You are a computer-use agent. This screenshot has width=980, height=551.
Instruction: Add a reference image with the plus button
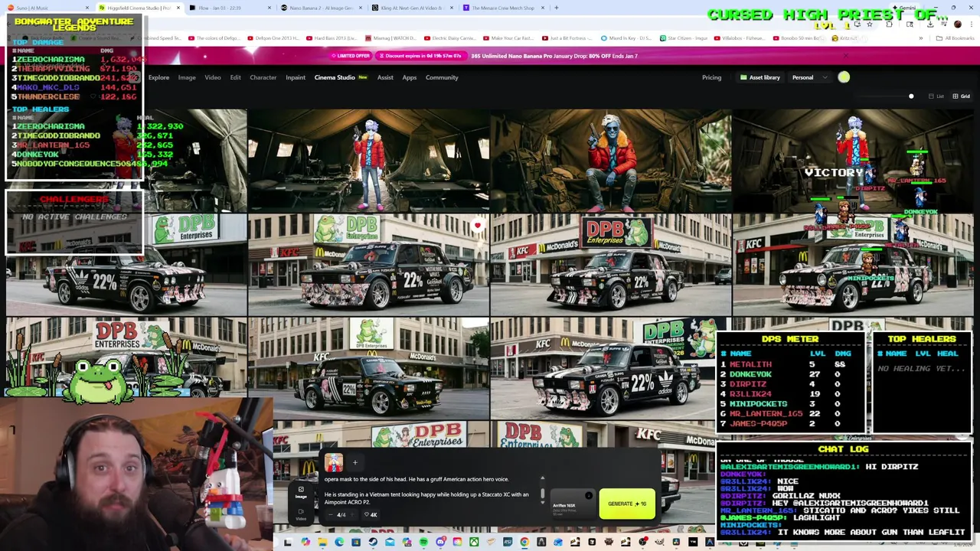354,462
